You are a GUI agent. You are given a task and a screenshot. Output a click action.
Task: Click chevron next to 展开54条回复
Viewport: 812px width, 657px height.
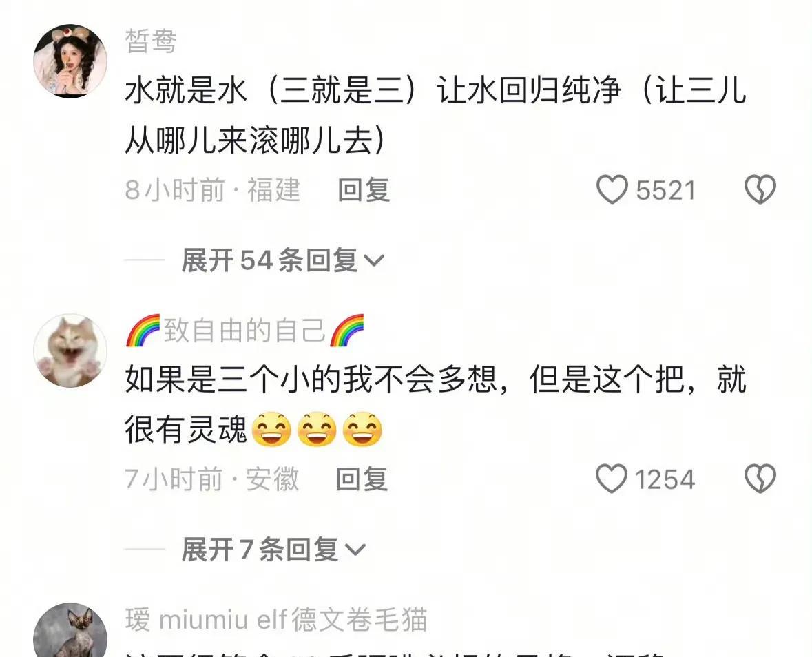[x=374, y=260]
